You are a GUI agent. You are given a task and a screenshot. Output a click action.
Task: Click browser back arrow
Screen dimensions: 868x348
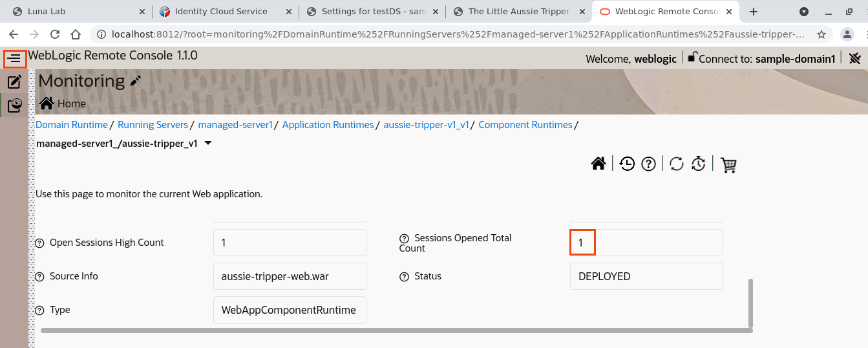coord(14,34)
